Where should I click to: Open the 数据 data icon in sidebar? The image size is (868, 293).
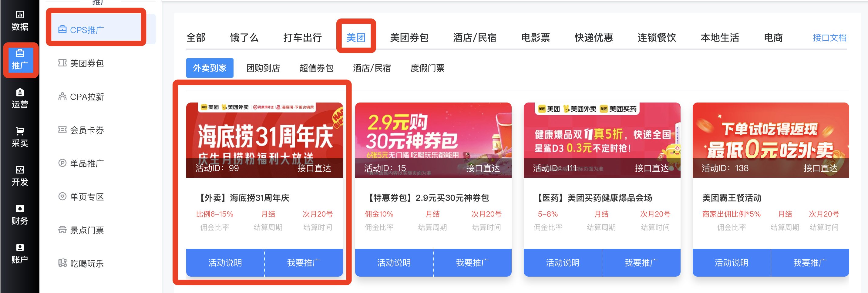pyautogui.click(x=20, y=21)
